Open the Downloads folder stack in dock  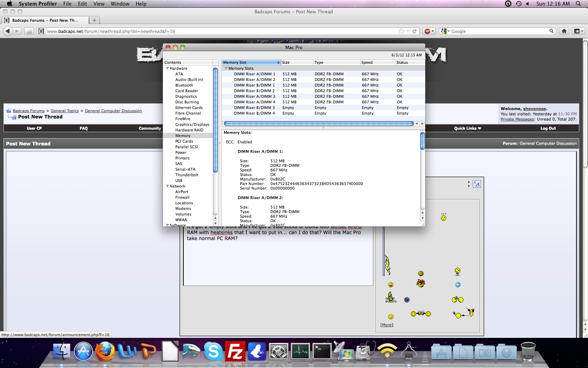[x=506, y=352]
